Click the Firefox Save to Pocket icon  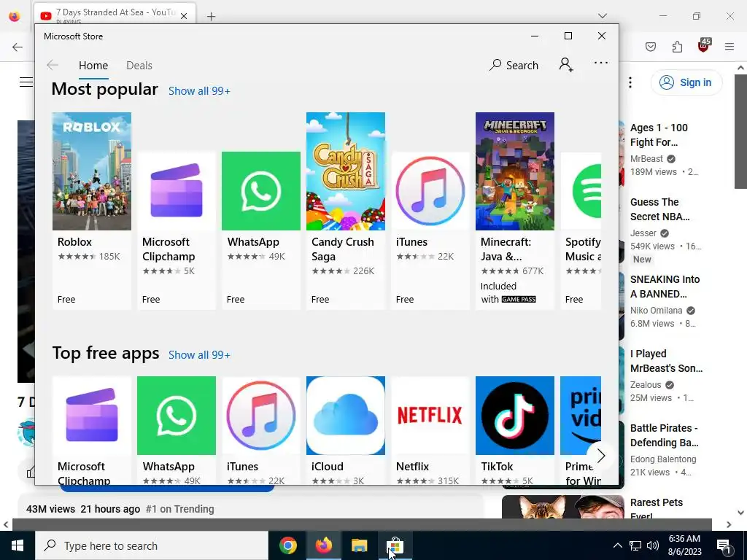coord(651,47)
